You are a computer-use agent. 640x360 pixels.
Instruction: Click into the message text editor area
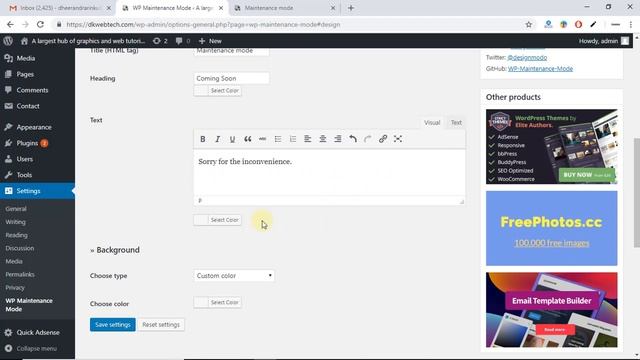(329, 173)
